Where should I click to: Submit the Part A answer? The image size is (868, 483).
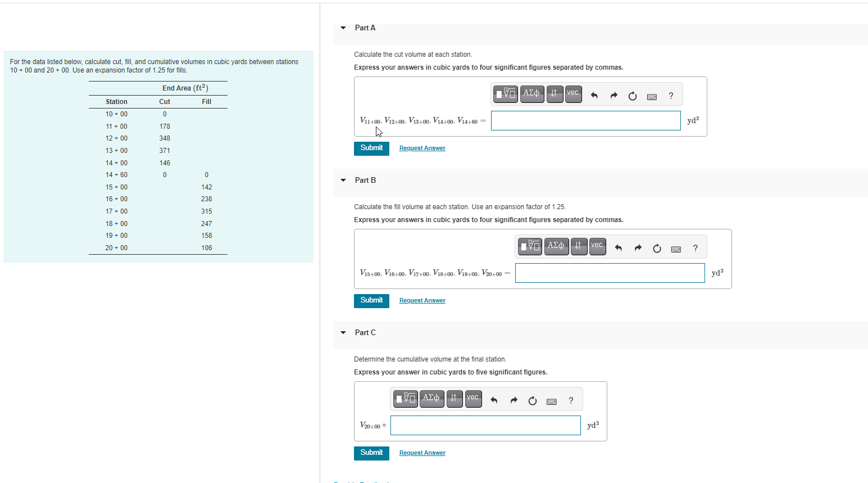371,148
